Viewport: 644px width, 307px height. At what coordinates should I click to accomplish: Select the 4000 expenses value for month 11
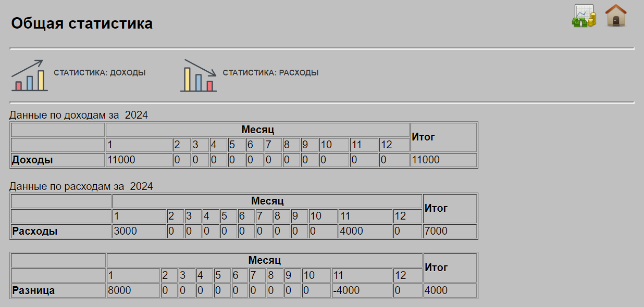coord(365,231)
